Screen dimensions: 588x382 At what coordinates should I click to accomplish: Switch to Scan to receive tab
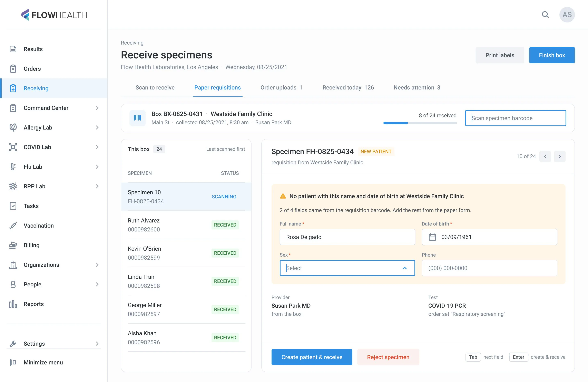coord(155,87)
